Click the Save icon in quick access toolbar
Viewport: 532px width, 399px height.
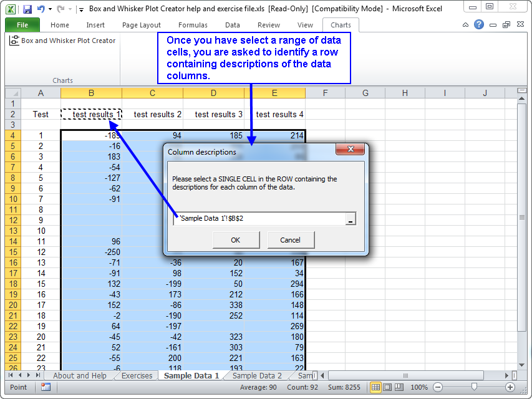[x=27, y=9]
